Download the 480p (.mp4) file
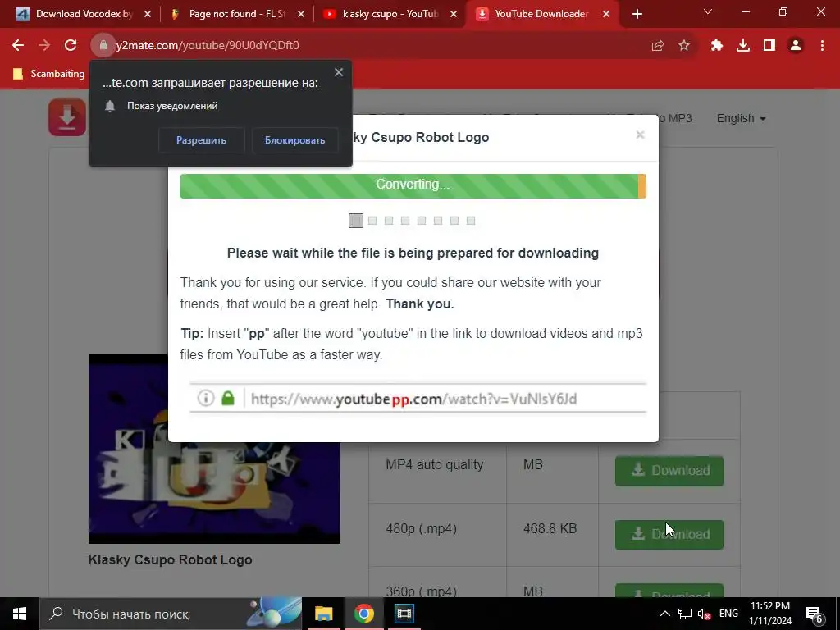Screen dimensions: 840x630 click(x=669, y=535)
